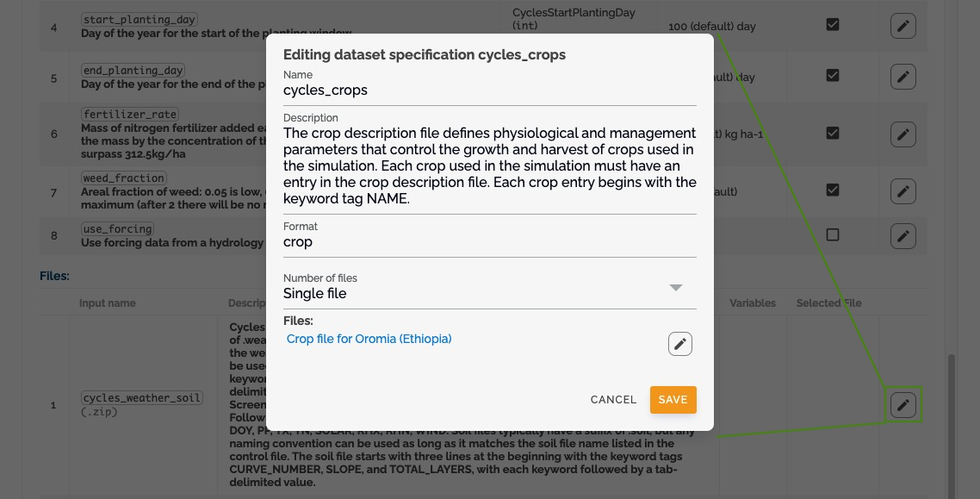Screen dimensions: 980x499
Task: Open the fertilizer_rate row's edit pencil
Action: click(x=903, y=134)
